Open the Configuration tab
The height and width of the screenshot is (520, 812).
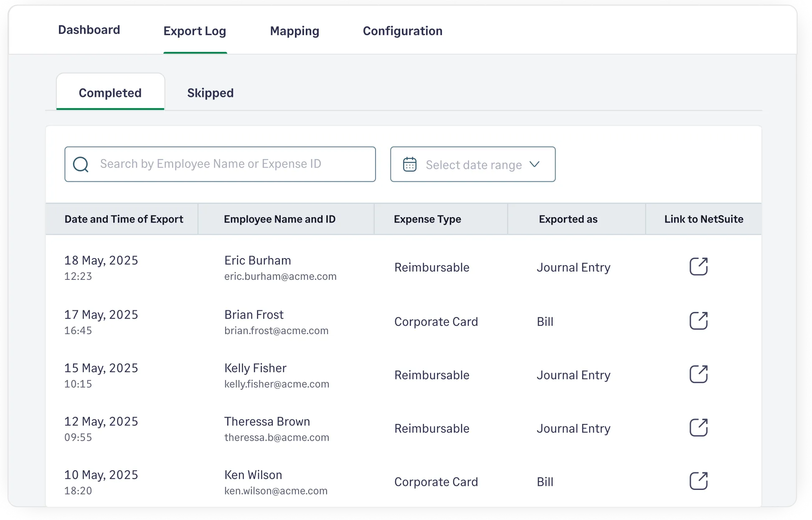(402, 31)
